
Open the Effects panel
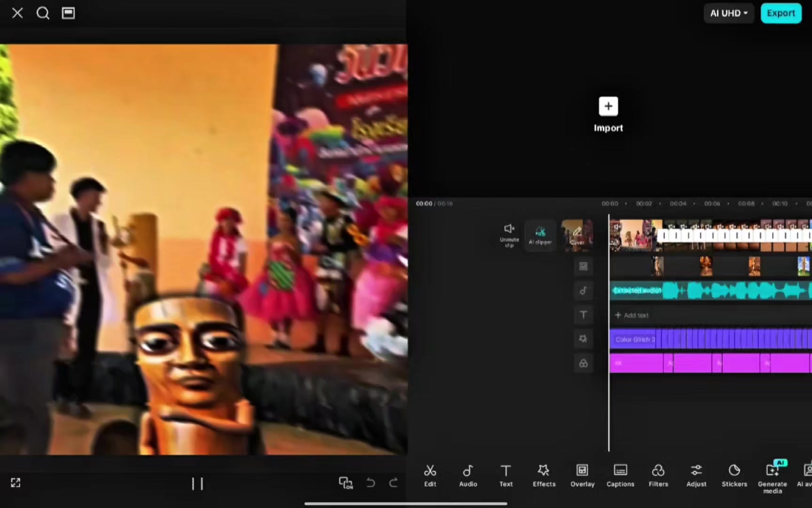point(544,476)
